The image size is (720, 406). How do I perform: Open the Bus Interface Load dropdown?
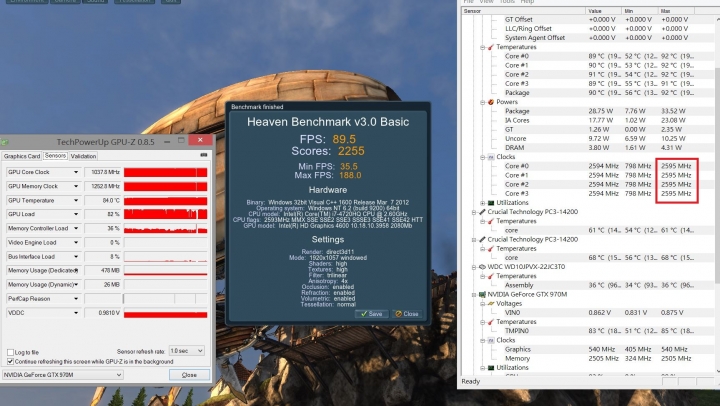point(76,256)
